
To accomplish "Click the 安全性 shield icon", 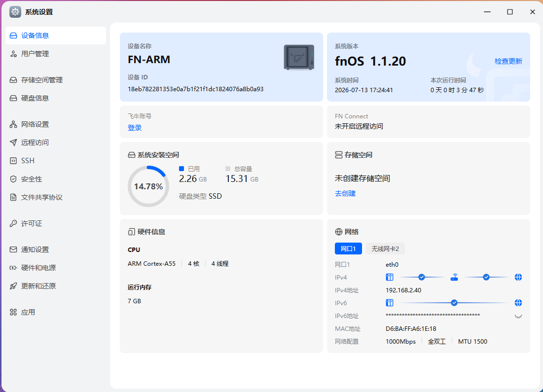I will pyautogui.click(x=13, y=179).
